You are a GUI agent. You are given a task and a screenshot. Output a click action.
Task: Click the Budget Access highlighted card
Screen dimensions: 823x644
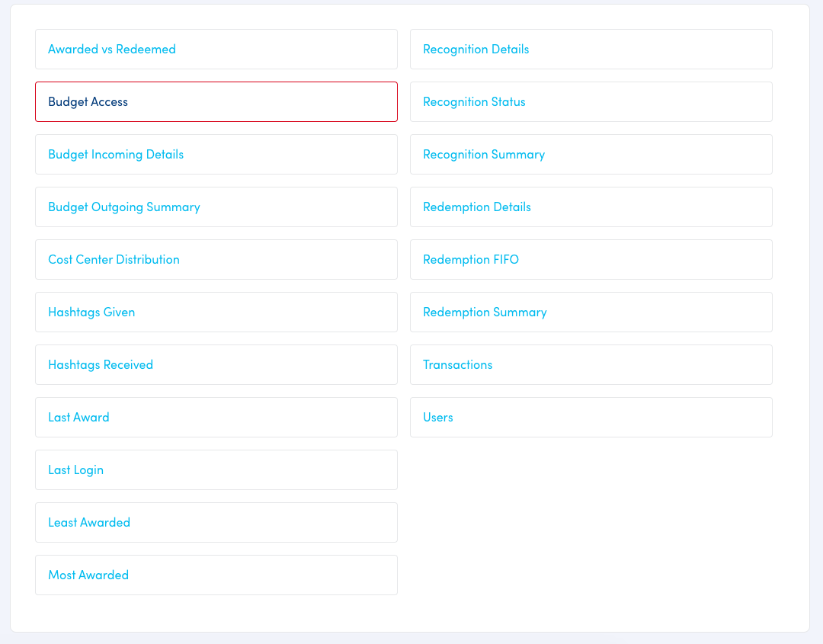coord(216,102)
